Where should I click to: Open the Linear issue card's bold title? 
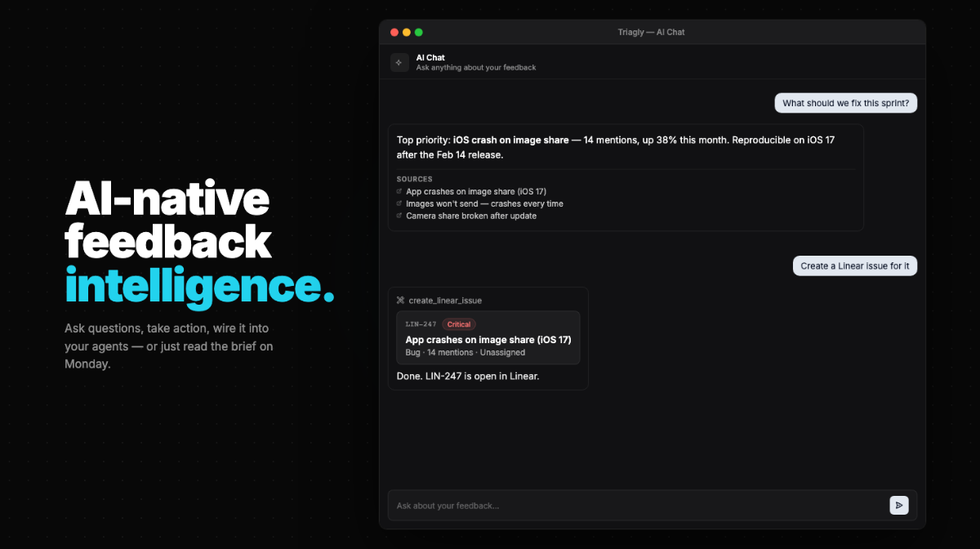coord(488,339)
